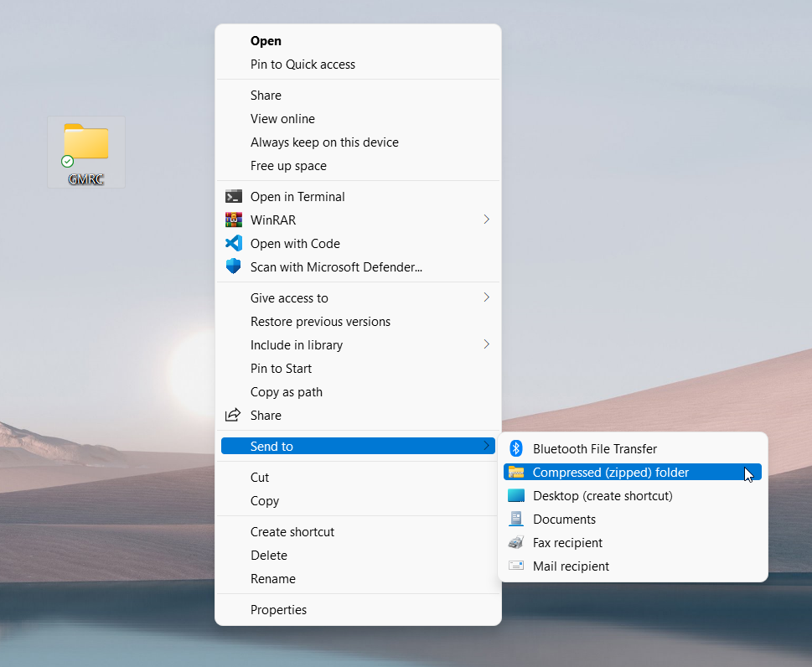This screenshot has width=812, height=667.
Task: Select the GMRC folder on desktop
Action: tap(86, 152)
